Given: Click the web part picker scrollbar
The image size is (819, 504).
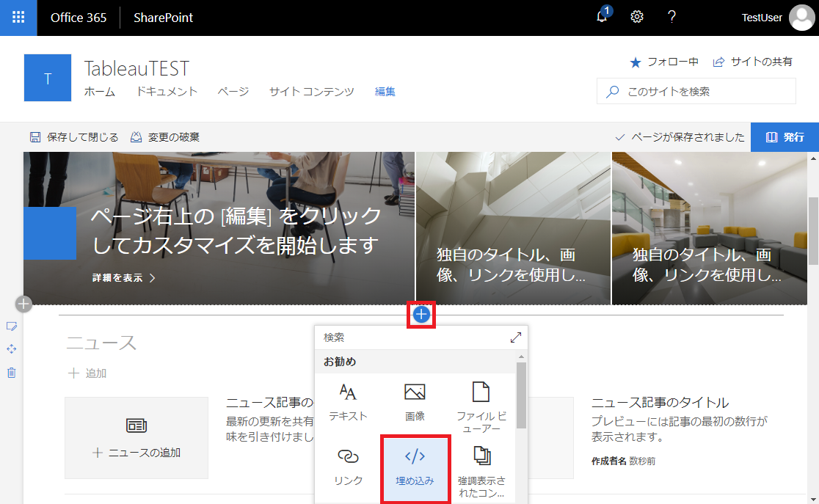Looking at the screenshot, I should 521,395.
